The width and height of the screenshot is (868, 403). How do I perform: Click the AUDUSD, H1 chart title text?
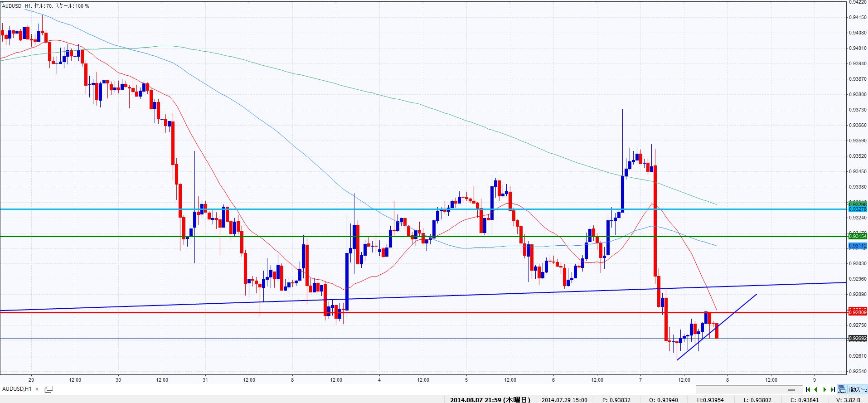[x=15, y=6]
